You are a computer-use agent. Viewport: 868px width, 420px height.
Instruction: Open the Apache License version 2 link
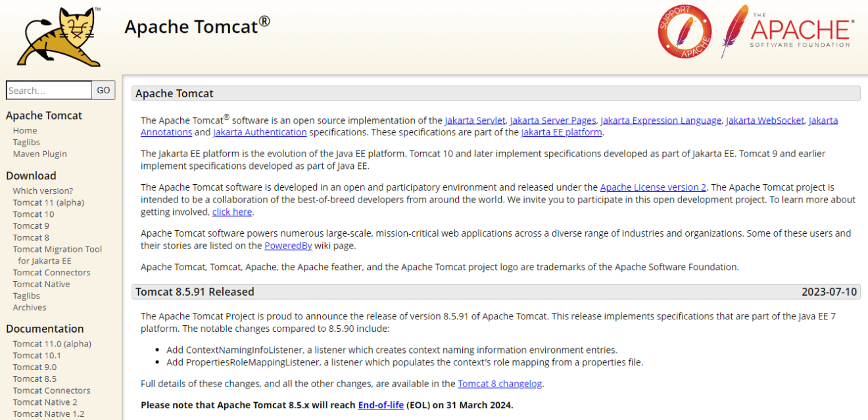[653, 187]
